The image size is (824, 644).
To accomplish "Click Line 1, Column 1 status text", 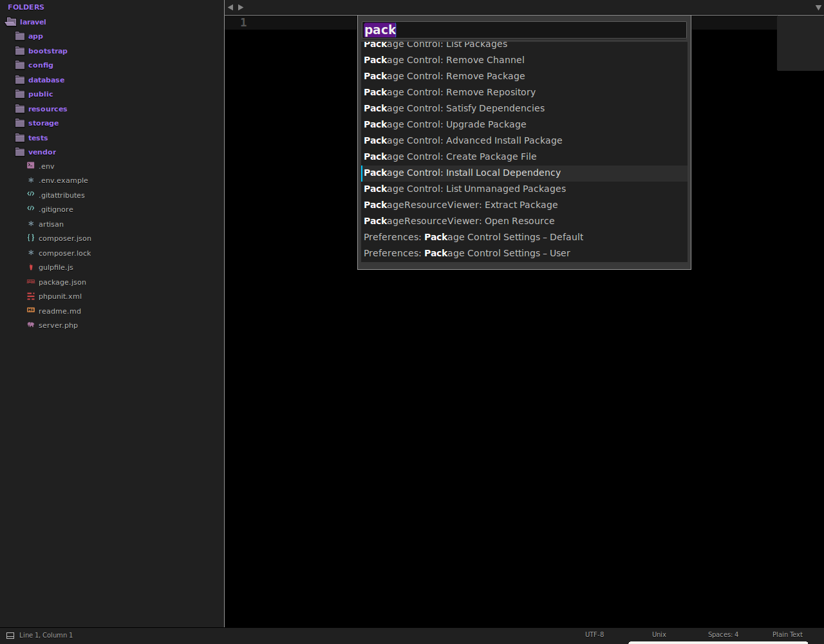I will 46,635.
